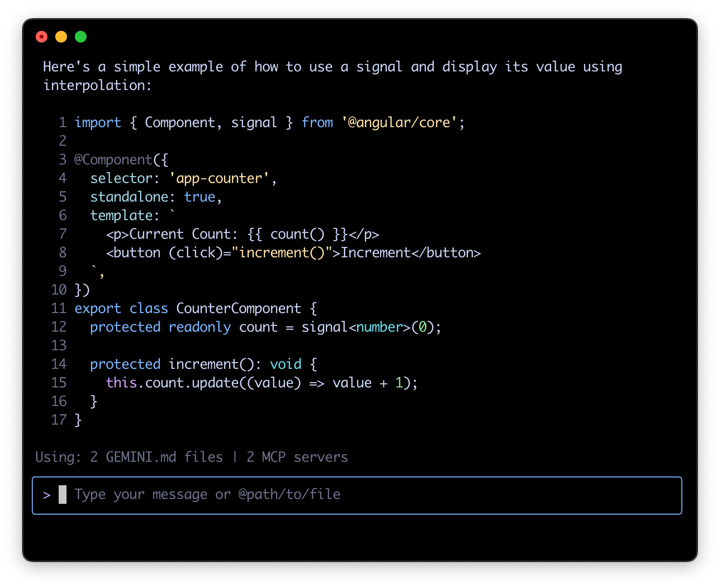The image size is (720, 588).
Task: Click the MCP servers status indicator
Action: tap(297, 457)
